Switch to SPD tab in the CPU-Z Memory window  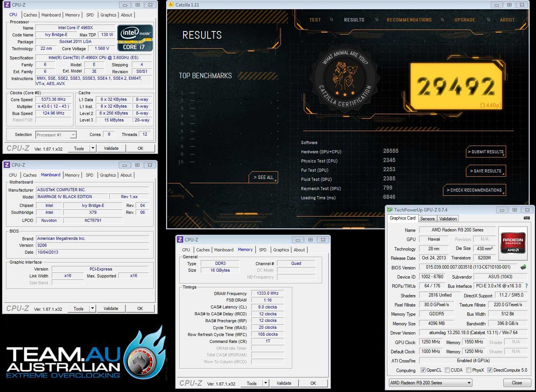263,250
